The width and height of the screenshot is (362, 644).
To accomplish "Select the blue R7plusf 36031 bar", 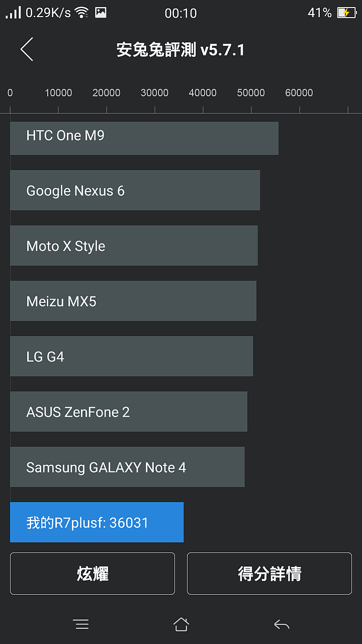I will (97, 522).
